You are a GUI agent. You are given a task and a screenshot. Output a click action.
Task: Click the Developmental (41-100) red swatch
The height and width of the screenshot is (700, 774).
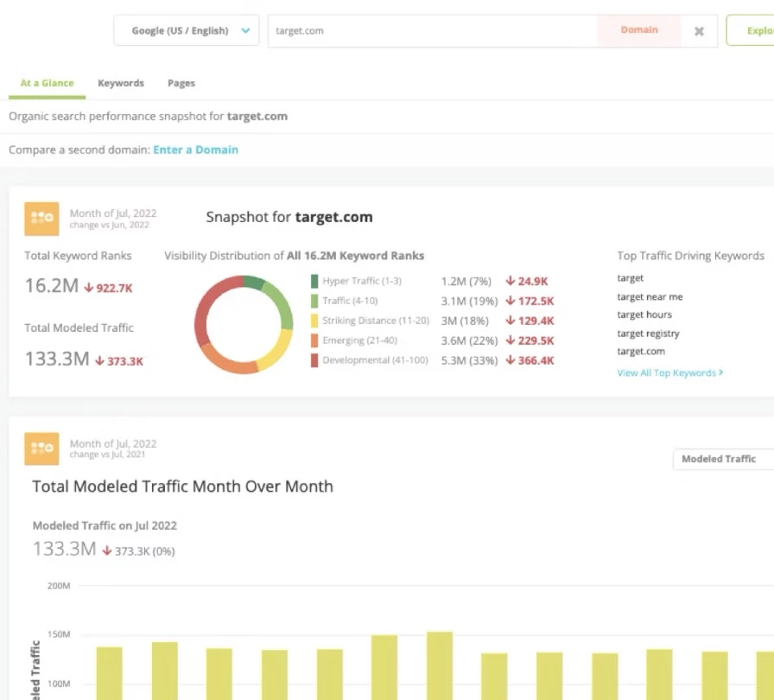(x=314, y=360)
